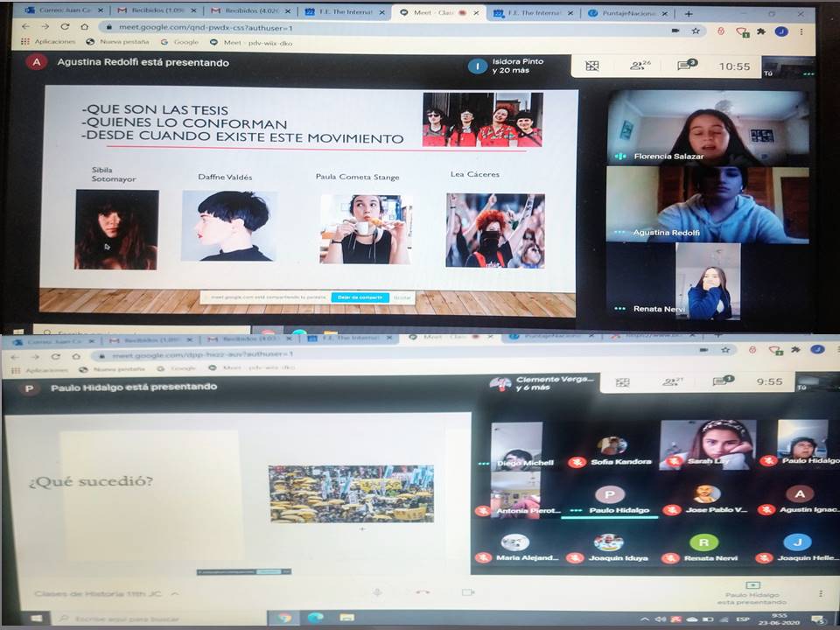Select Renata Nervi's video tile in the 10:55 meeting
The width and height of the screenshot is (840, 630).
[708, 281]
